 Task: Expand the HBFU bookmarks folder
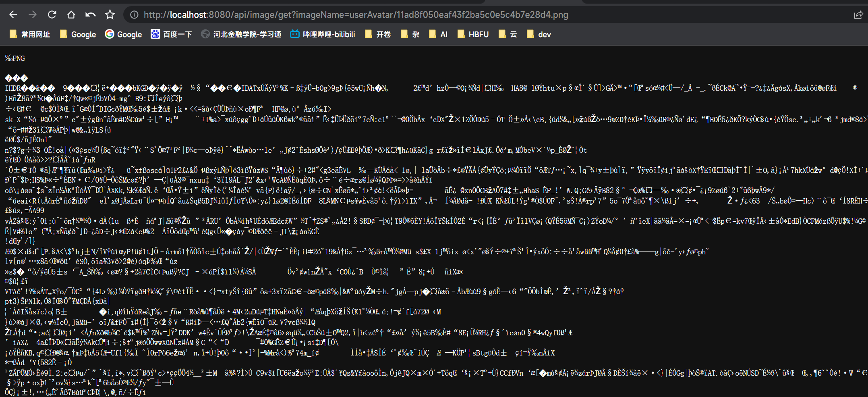(x=473, y=34)
